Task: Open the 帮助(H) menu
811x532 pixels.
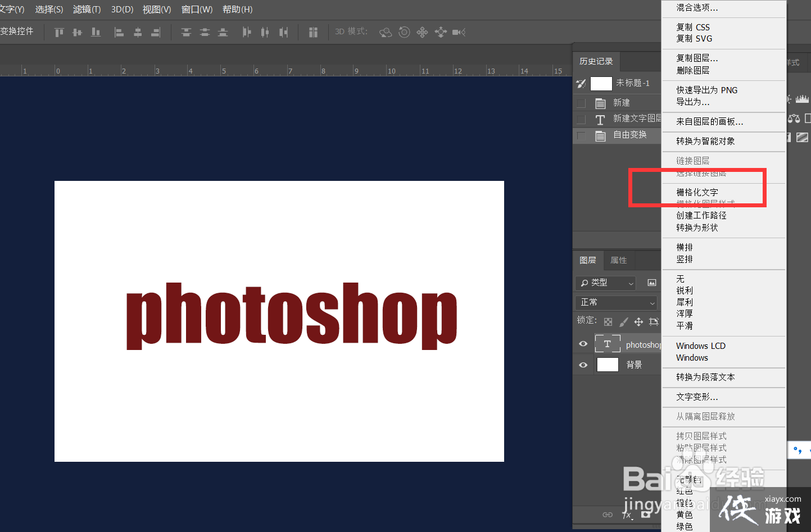Action: pos(238,10)
